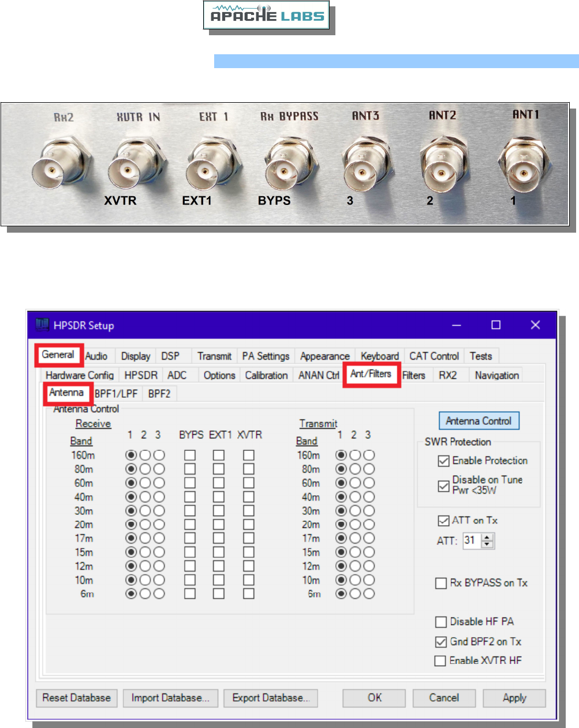Select transmit antenna 3 for 6m
Image resolution: width=579 pixels, height=728 pixels.
point(369,593)
